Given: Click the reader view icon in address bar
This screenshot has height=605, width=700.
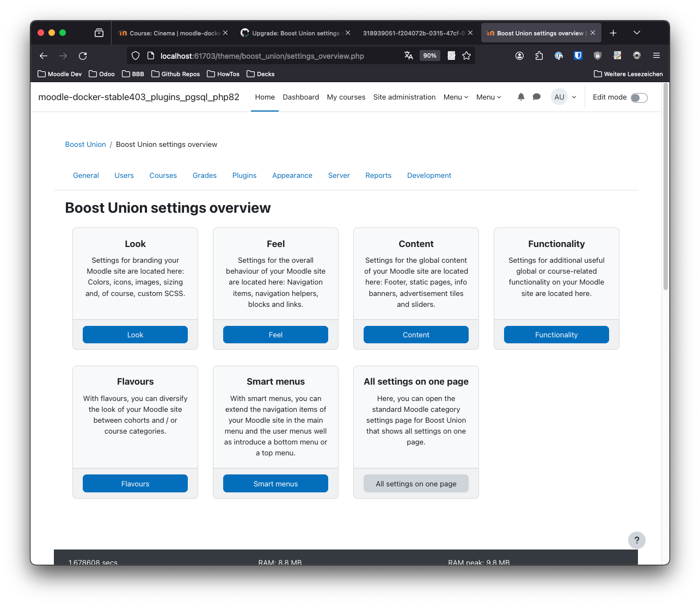Looking at the screenshot, I should [x=451, y=55].
